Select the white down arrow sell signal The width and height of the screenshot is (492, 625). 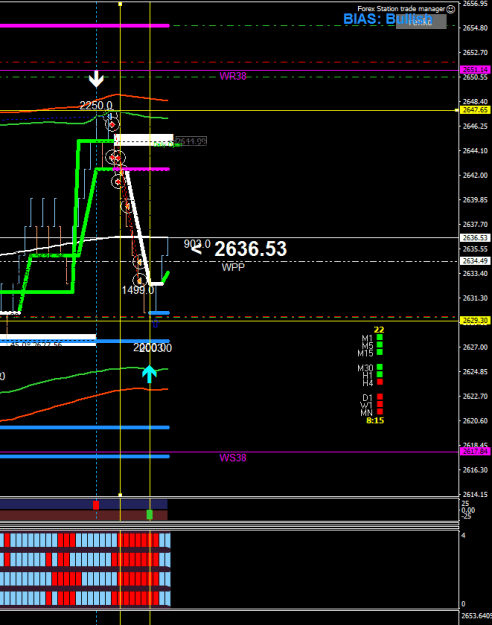pyautogui.click(x=96, y=79)
